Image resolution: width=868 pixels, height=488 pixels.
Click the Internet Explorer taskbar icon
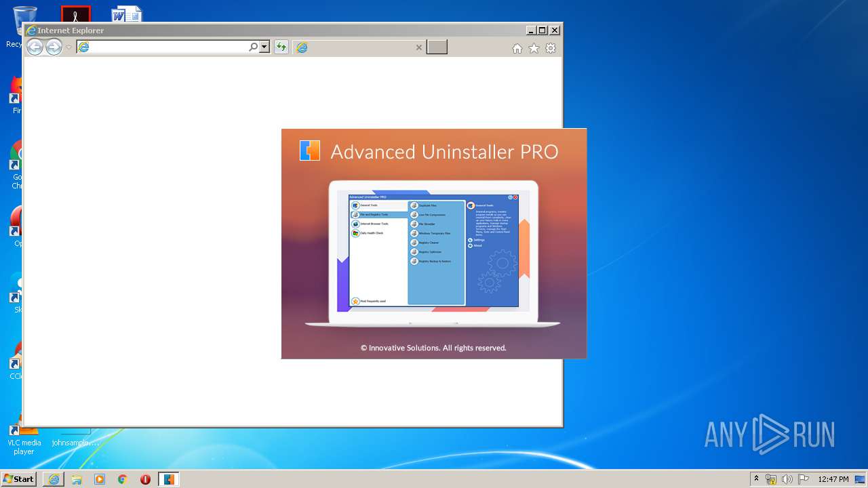click(54, 479)
